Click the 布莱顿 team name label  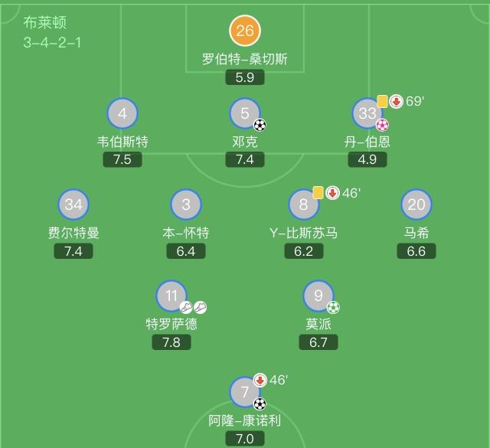click(45, 23)
